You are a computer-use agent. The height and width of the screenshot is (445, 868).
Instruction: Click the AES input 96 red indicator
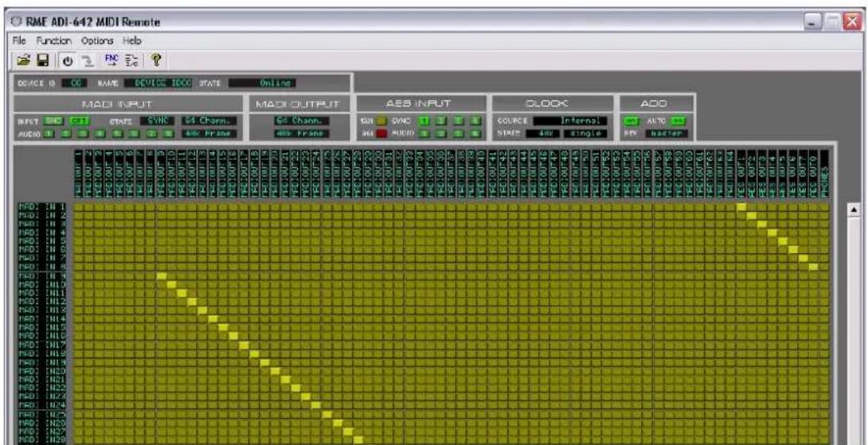click(x=381, y=133)
